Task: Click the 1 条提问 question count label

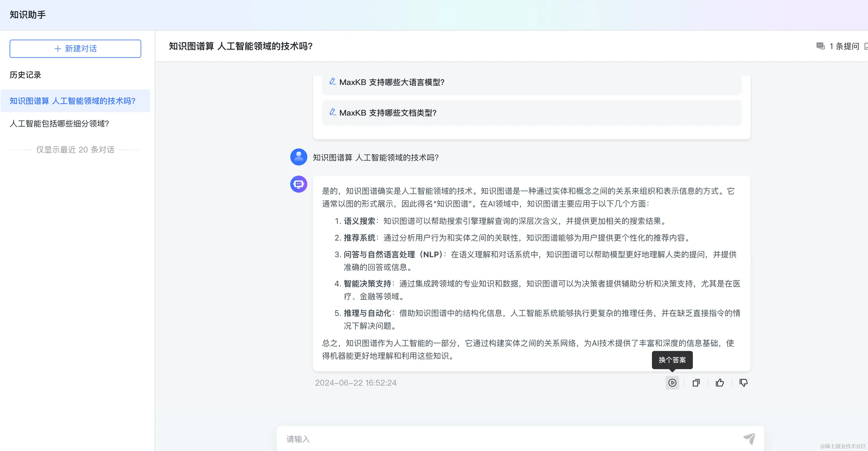Action: (844, 46)
